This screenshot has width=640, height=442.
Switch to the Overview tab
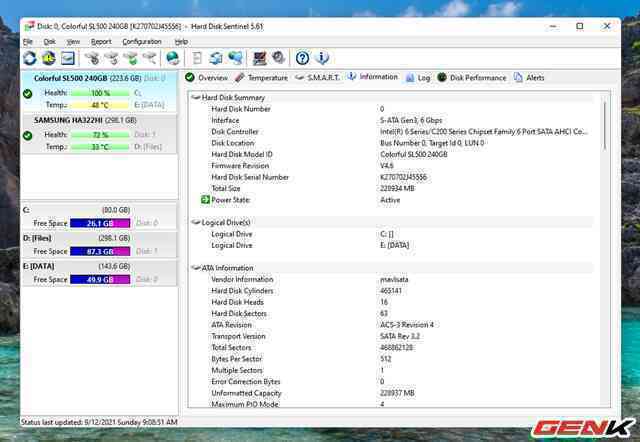point(206,78)
